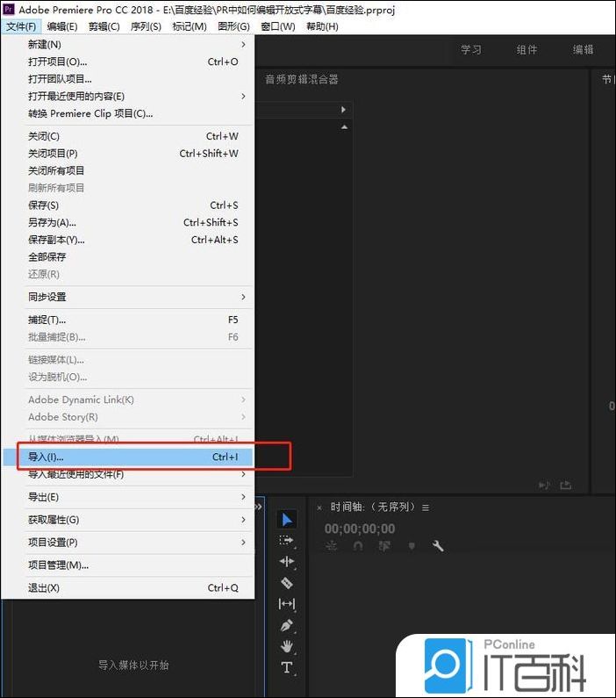Expand 获取属性(G) submenu
This screenshot has width=616, height=698.
coord(127,520)
